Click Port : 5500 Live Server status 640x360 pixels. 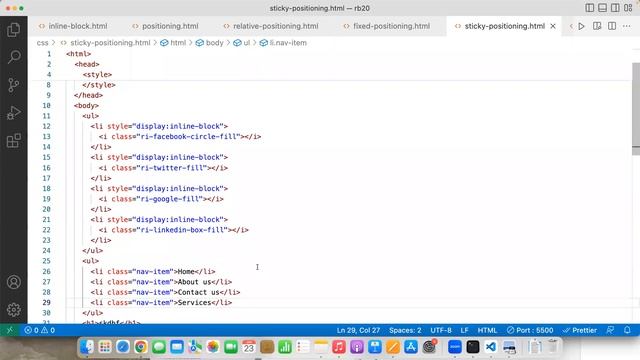click(530, 330)
